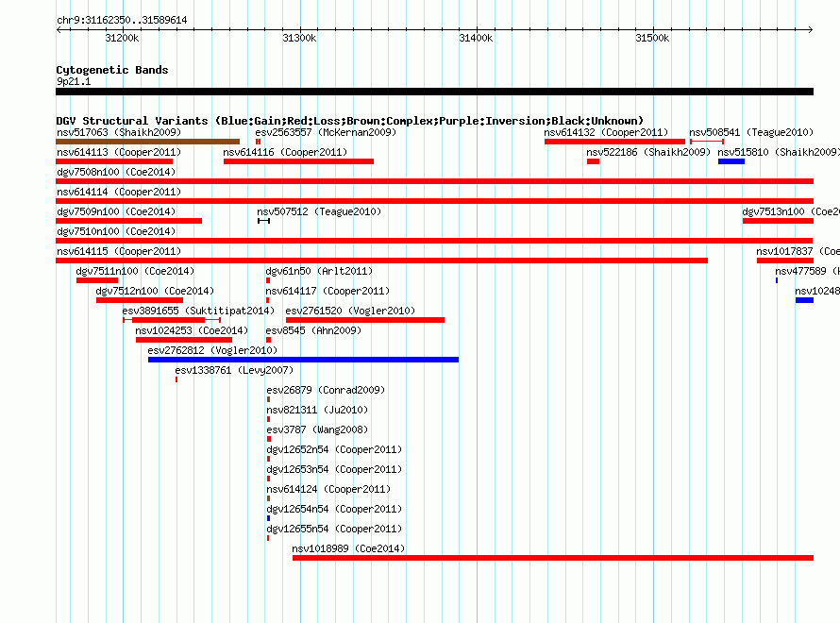Open the blue esv2762812 (Vogler2010) gain bar
This screenshot has width=840, height=623.
(303, 360)
